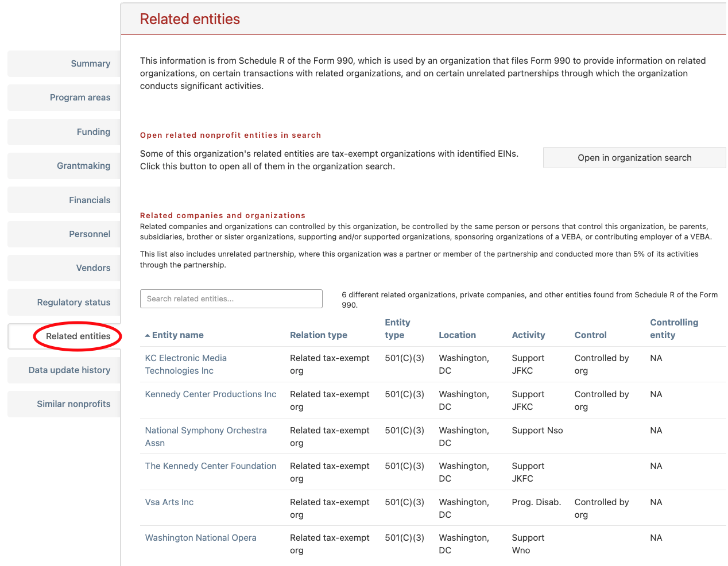The height and width of the screenshot is (566, 728).
Task: Select the Personnel tab
Action: (64, 234)
